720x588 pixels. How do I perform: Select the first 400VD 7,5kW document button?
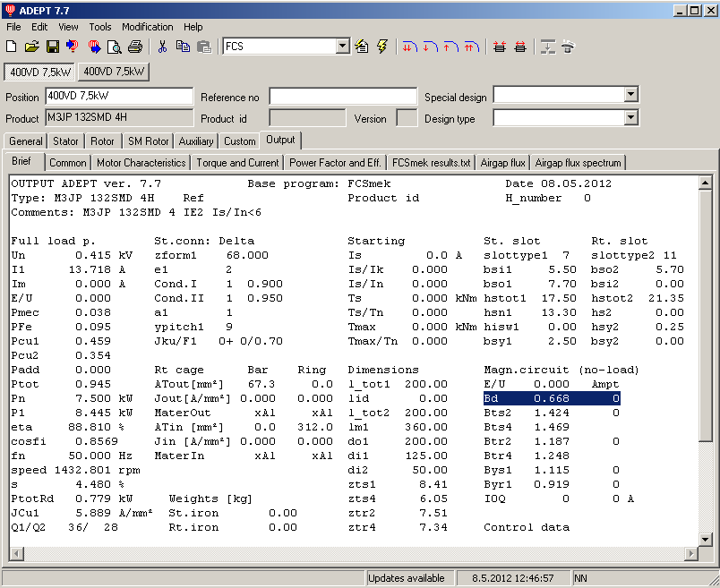[x=40, y=72]
